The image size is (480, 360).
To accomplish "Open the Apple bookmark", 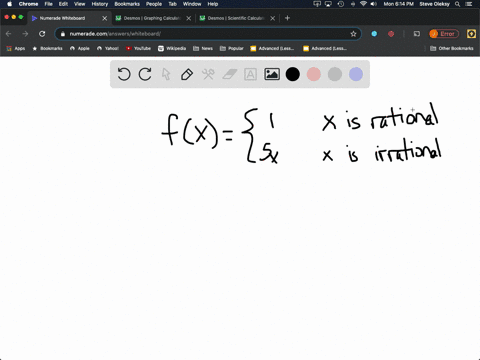I will [x=80, y=48].
